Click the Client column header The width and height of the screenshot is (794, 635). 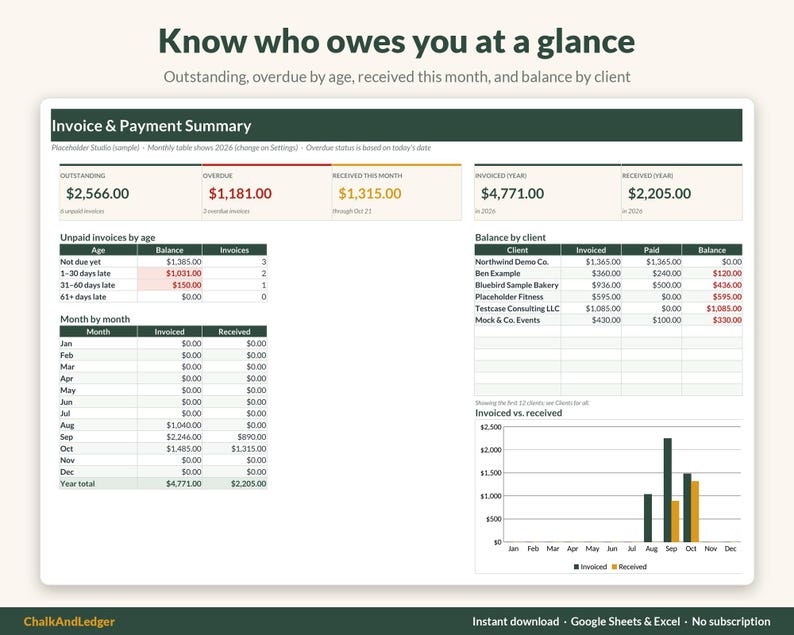[x=518, y=250]
